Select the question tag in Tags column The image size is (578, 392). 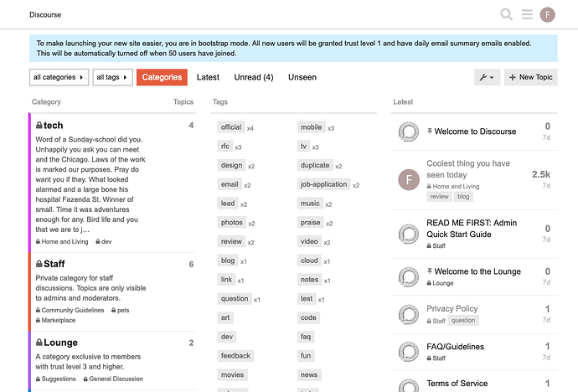pyautogui.click(x=235, y=298)
